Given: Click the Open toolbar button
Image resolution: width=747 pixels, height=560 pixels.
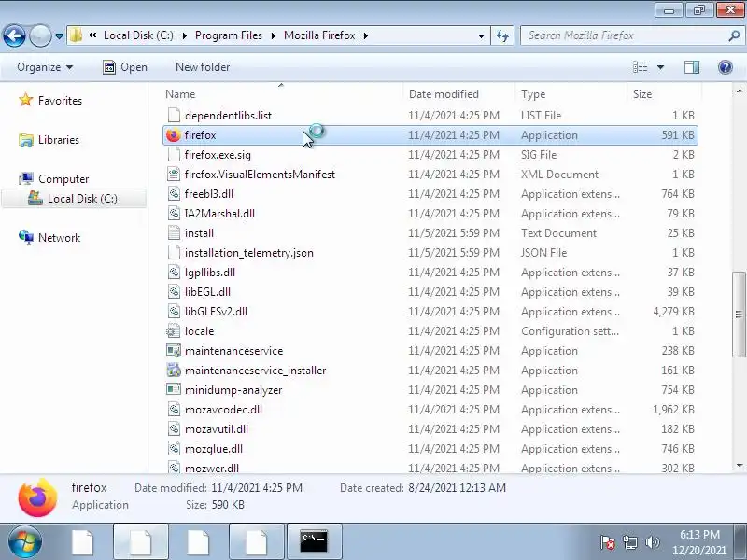Looking at the screenshot, I should click(125, 67).
